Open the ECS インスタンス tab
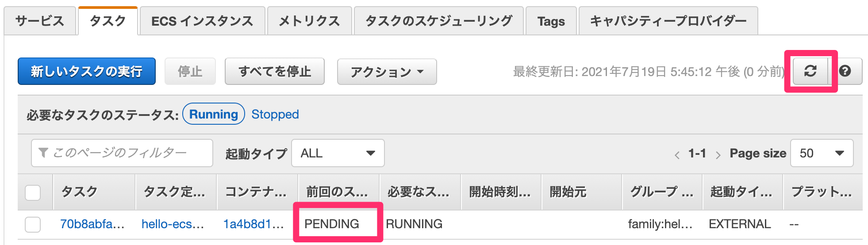Image resolution: width=868 pixels, height=245 pixels. click(202, 21)
